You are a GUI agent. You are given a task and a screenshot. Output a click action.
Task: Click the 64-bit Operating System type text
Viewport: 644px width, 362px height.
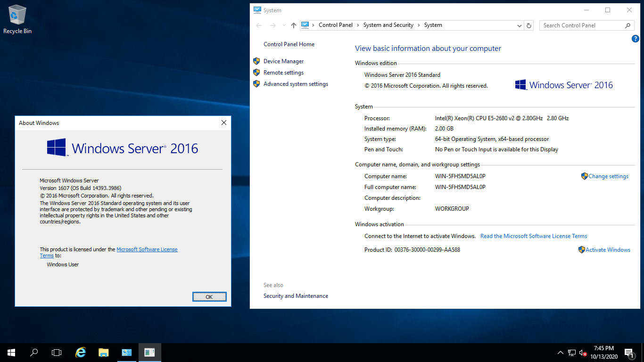click(x=492, y=139)
